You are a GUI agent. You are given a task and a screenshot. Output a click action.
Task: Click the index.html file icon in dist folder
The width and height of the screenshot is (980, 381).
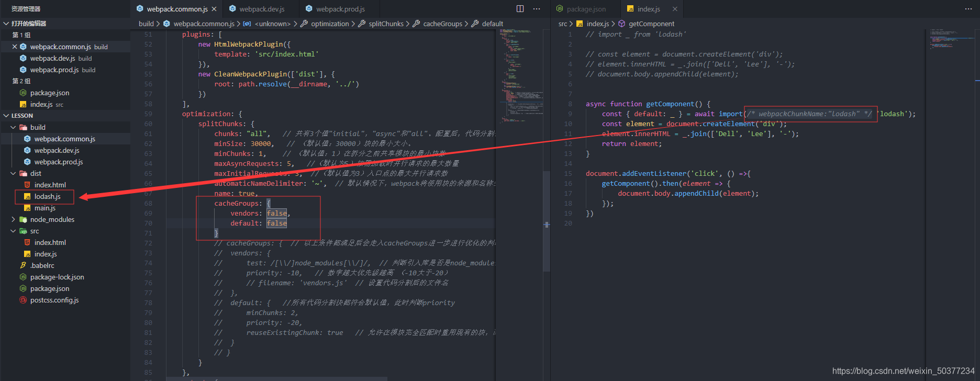(x=27, y=185)
